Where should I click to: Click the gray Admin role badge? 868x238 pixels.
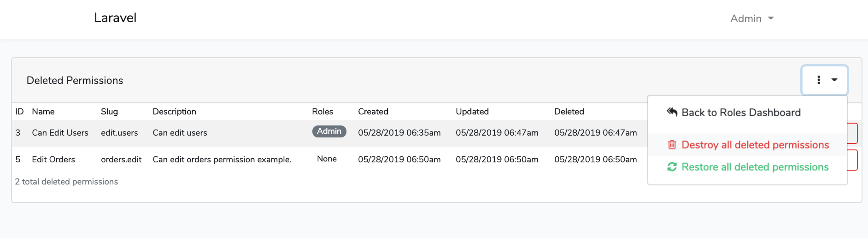(329, 131)
